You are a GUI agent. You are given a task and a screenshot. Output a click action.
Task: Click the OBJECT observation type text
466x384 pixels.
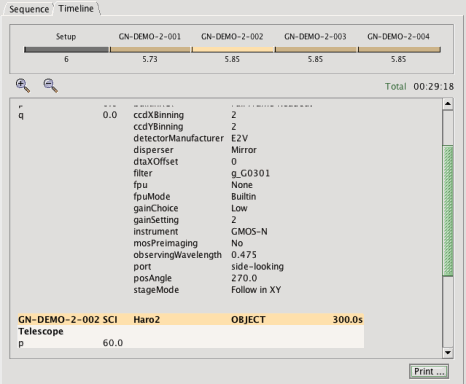pos(248,320)
